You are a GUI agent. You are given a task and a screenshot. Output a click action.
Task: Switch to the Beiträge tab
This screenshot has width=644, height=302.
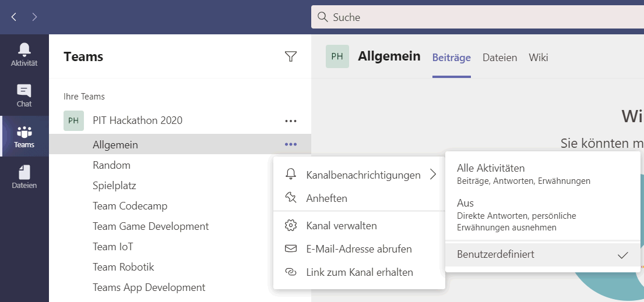pos(451,58)
